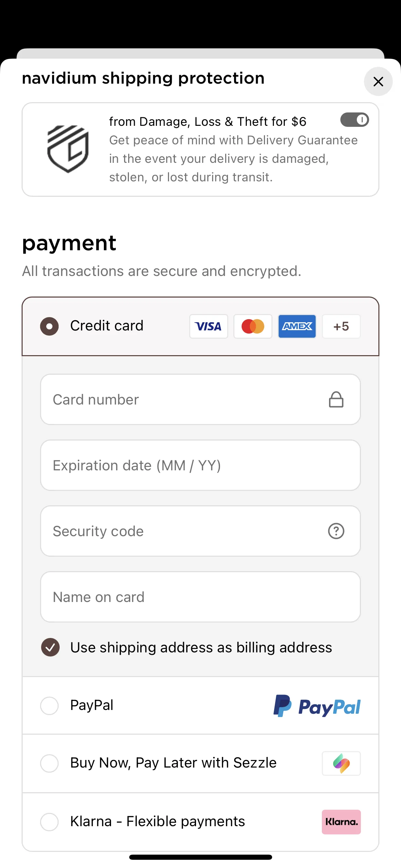The image size is (401, 868).
Task: Focus the Security code field
Action: 200,531
